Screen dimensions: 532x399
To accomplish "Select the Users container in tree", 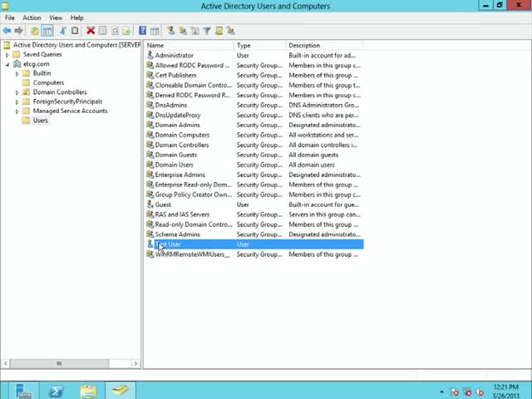I will click(x=41, y=121).
